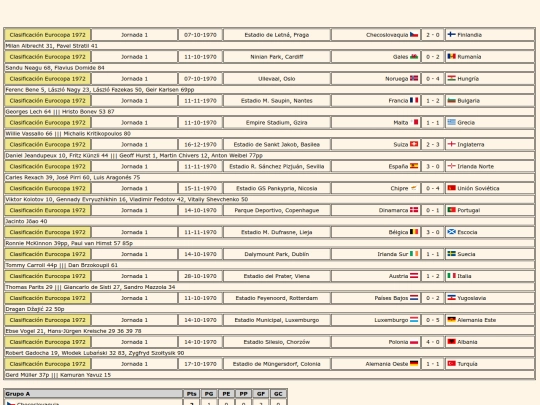Click scorers line starting Ferenc Bene 5
Viewport: 540px width, 405px height.
(100, 90)
